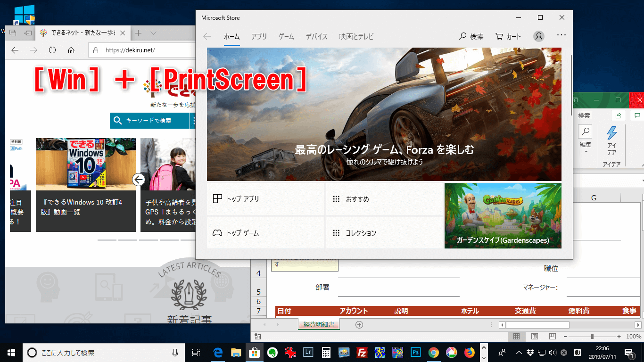This screenshot has width=644, height=362.
Task: Click the ホテル header cell in Excel
Action: pyautogui.click(x=470, y=311)
